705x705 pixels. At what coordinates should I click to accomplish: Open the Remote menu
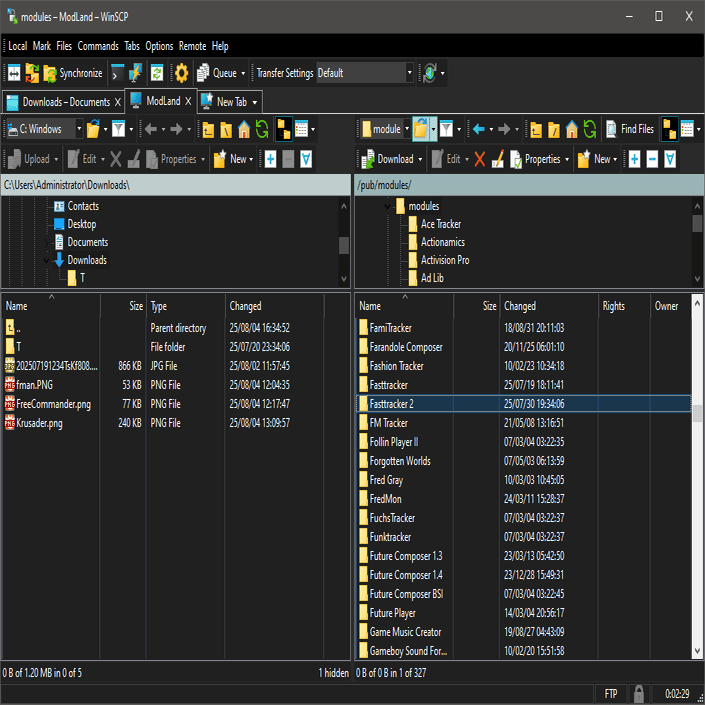(192, 46)
